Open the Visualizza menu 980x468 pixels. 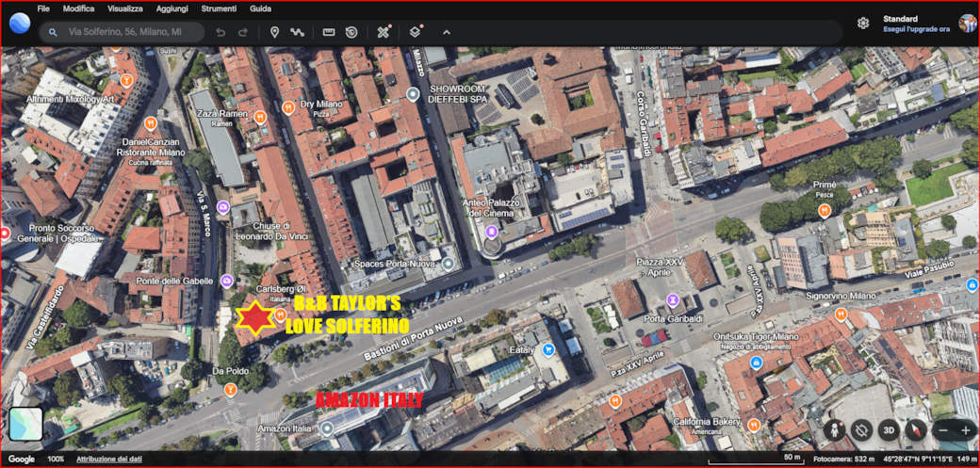[125, 8]
